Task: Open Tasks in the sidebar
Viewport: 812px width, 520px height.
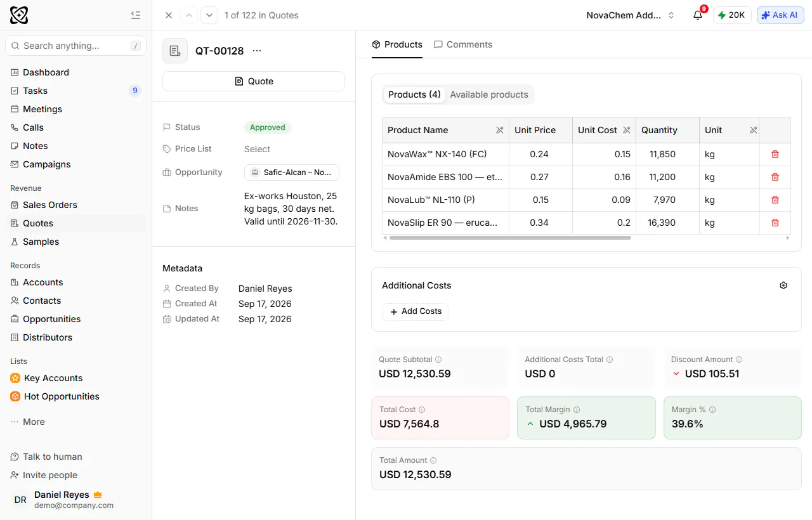Action: tap(76, 91)
